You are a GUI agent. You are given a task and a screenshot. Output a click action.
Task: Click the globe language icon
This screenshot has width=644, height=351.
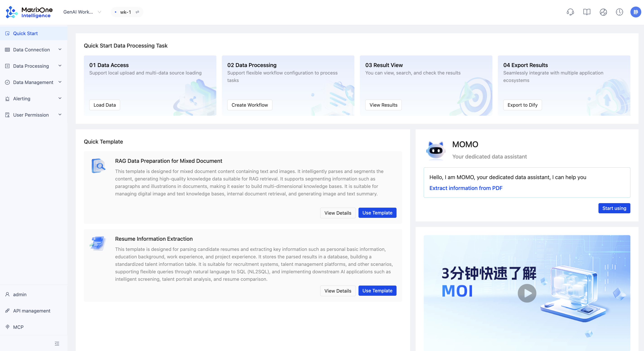click(x=603, y=12)
